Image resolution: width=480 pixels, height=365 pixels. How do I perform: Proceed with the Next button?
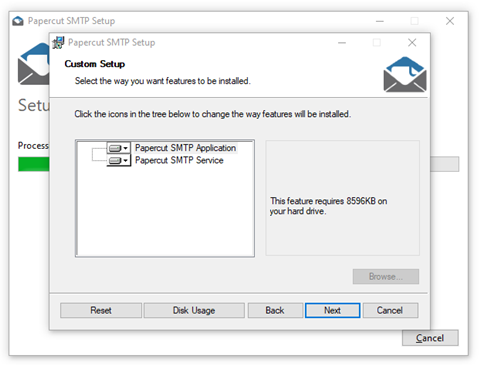pos(332,310)
